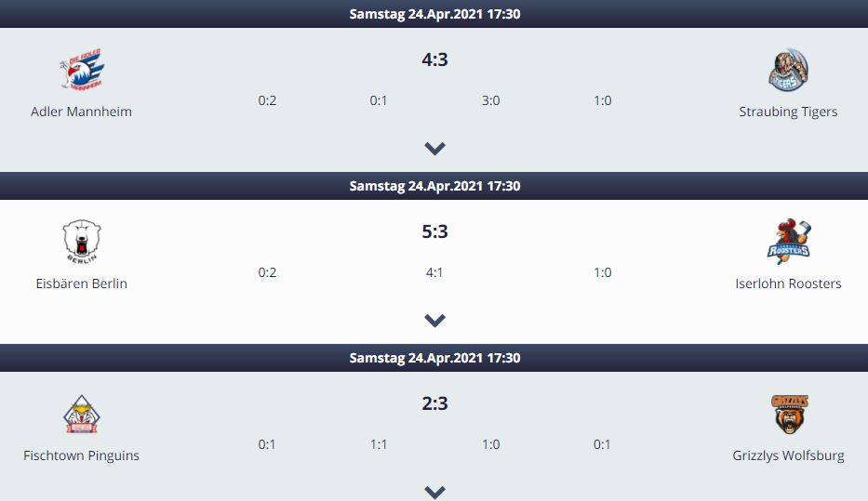This screenshot has width=868, height=501.
Task: Click the Adler Mannheim eagle logo
Action: click(x=82, y=70)
